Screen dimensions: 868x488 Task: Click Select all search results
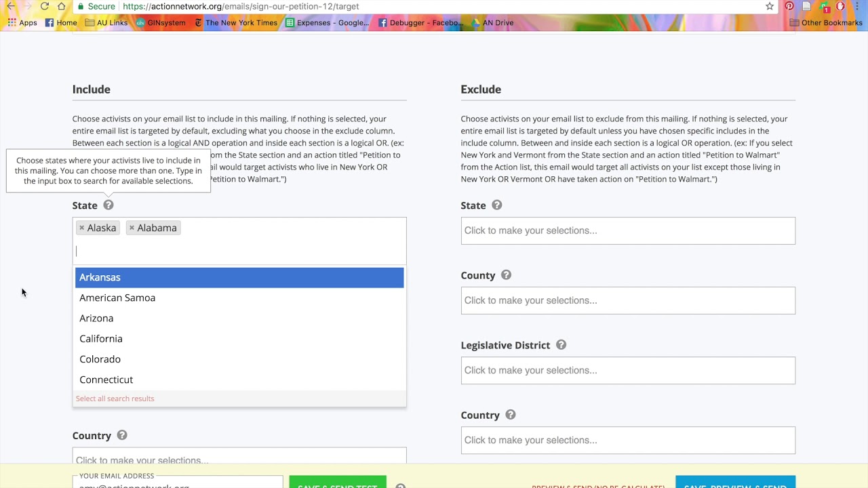[115, 399]
